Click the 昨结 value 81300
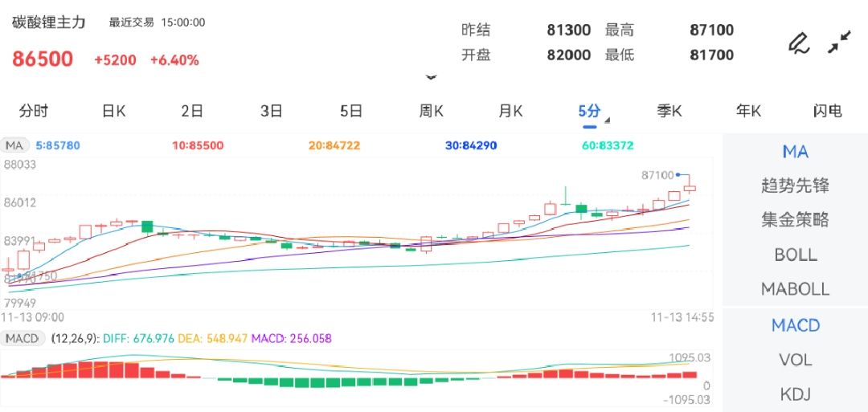Viewport: 868px width, 412px height. point(568,30)
